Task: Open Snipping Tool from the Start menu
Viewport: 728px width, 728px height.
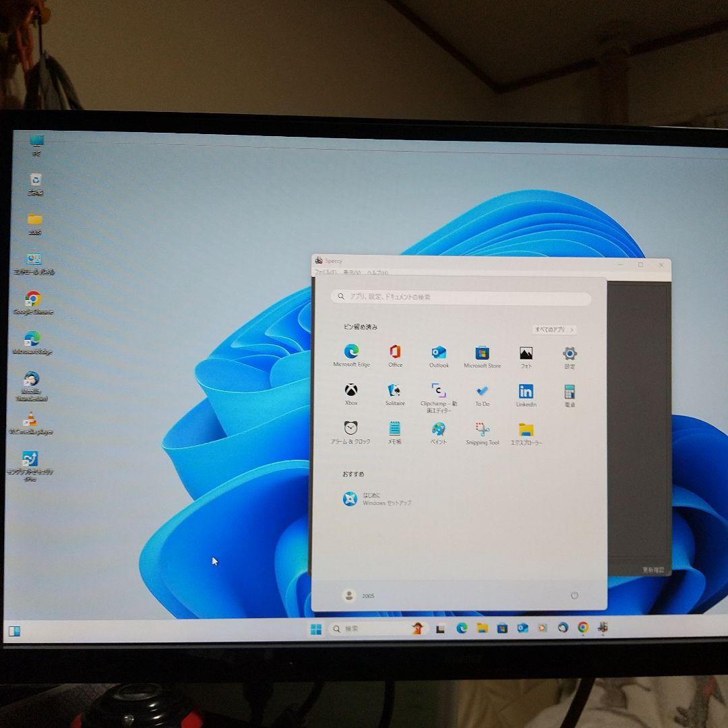Action: pos(481,429)
